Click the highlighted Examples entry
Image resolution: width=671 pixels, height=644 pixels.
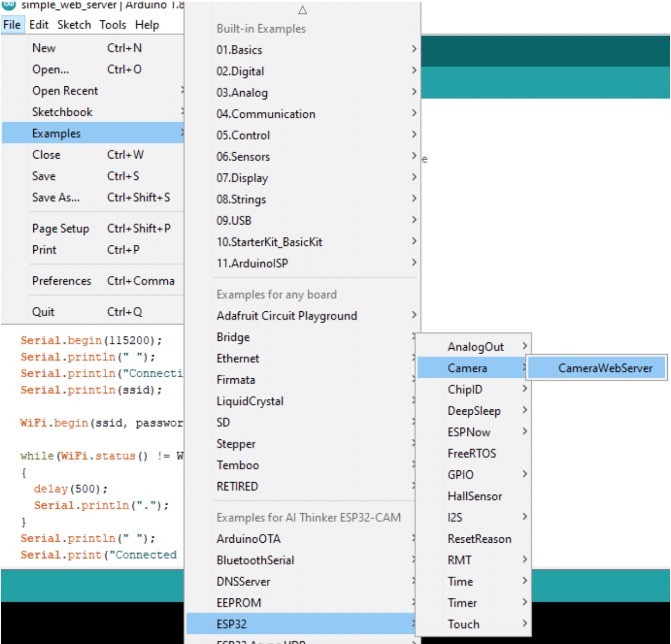(x=93, y=133)
